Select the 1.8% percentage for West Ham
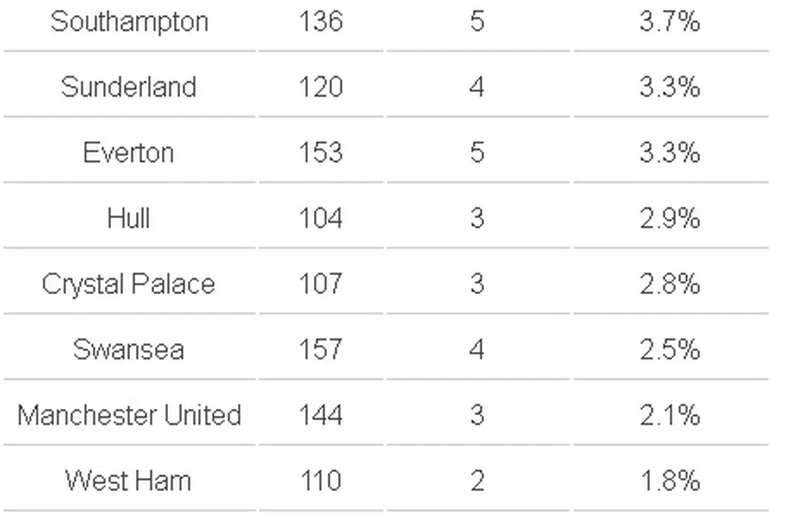 (x=670, y=481)
